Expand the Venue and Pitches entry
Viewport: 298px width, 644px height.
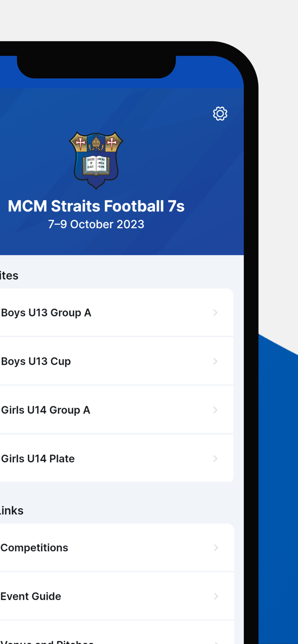pyautogui.click(x=108, y=640)
